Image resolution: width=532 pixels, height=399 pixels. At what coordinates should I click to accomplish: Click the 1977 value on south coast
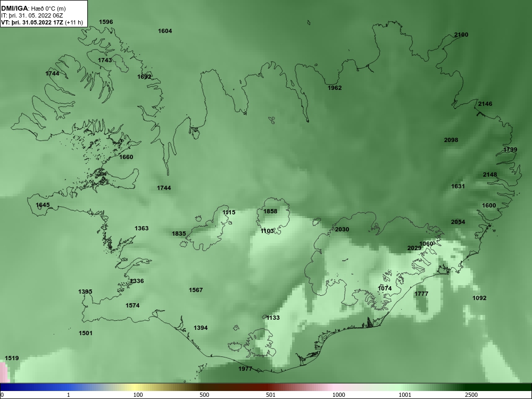pos(245,369)
